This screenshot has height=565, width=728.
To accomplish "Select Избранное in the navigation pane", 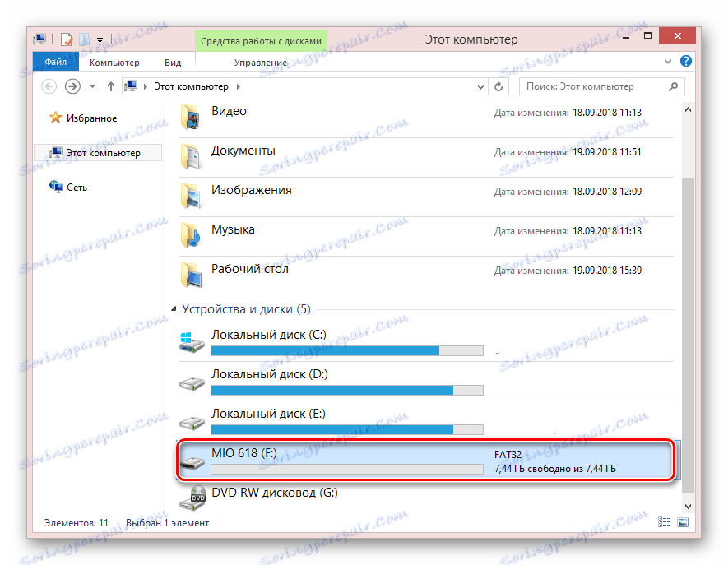I will click(x=91, y=118).
